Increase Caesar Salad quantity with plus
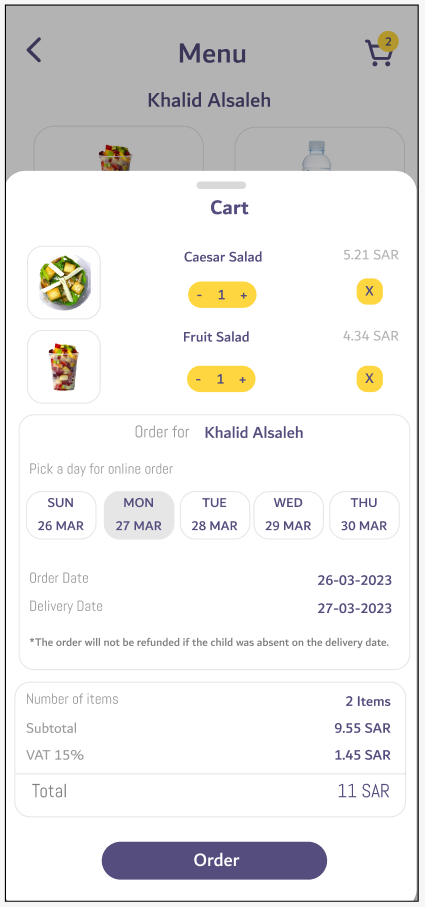This screenshot has height=907, width=425. click(x=243, y=296)
